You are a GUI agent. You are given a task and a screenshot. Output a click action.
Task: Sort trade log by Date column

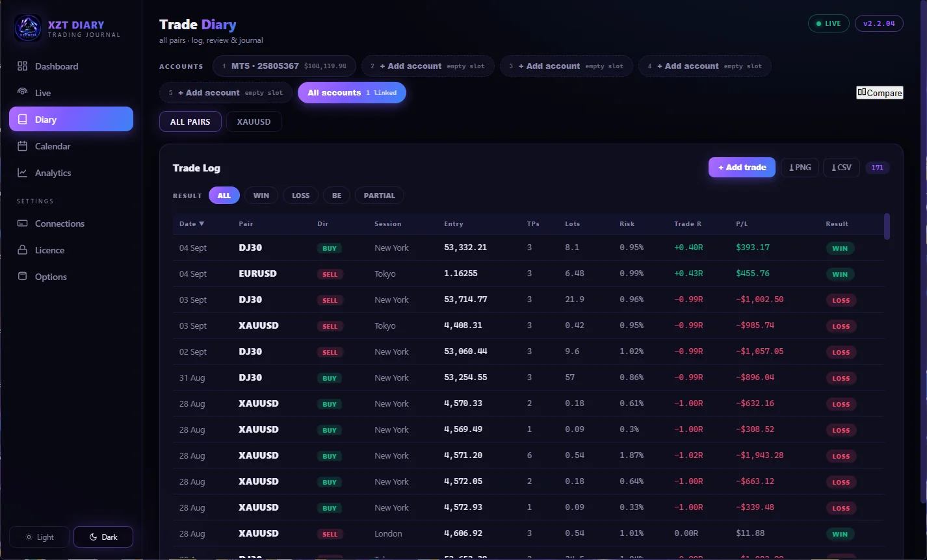coord(192,224)
